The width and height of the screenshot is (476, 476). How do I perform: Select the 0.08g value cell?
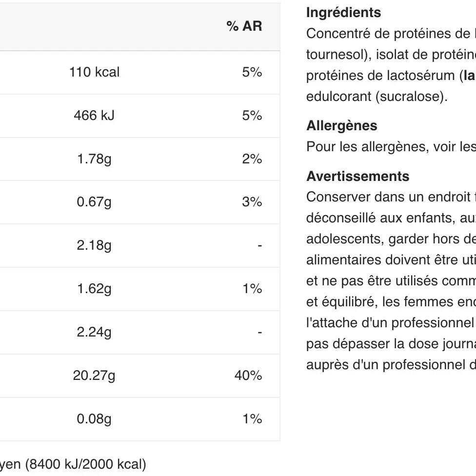pos(94,419)
